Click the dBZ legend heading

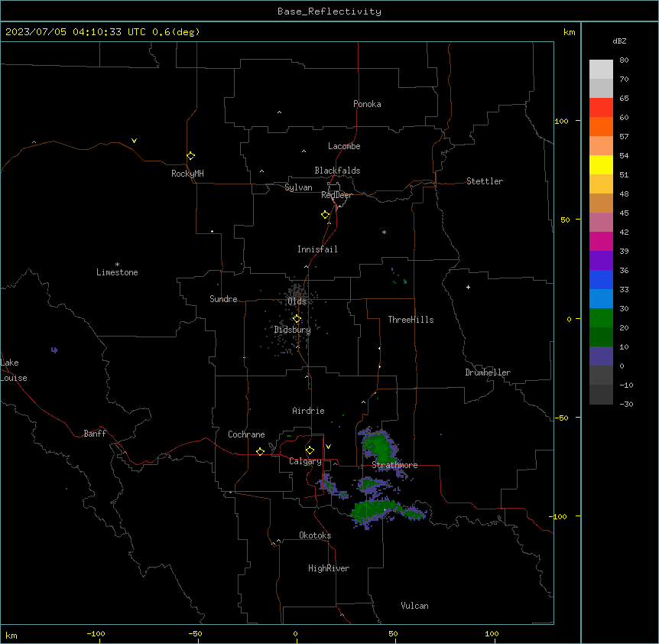pos(619,41)
